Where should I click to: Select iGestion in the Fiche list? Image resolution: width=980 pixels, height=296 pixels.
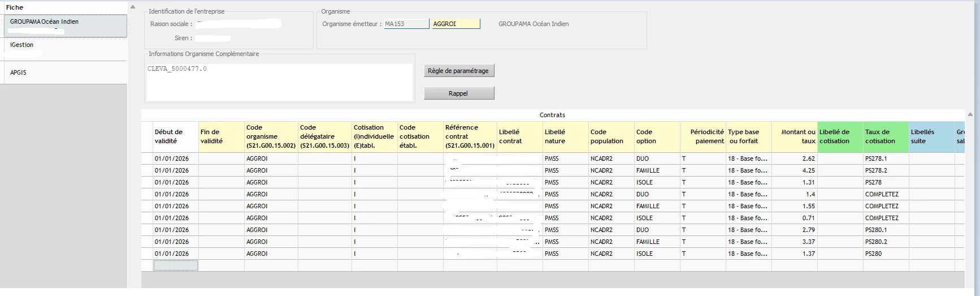pyautogui.click(x=63, y=48)
